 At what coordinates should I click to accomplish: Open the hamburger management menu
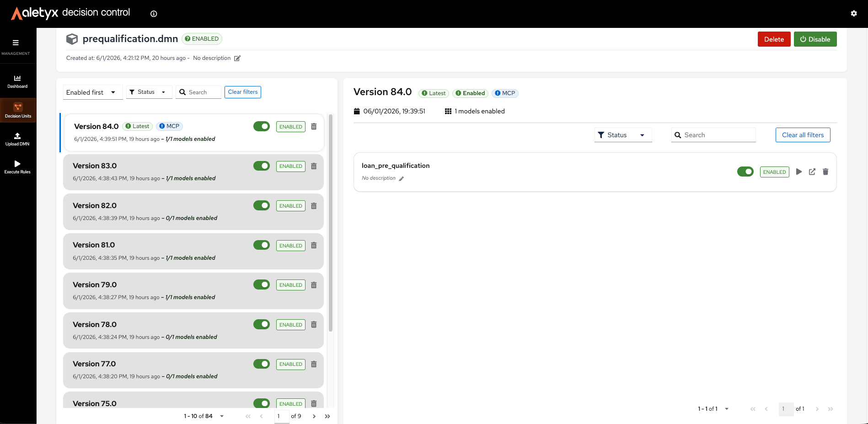pyautogui.click(x=16, y=43)
